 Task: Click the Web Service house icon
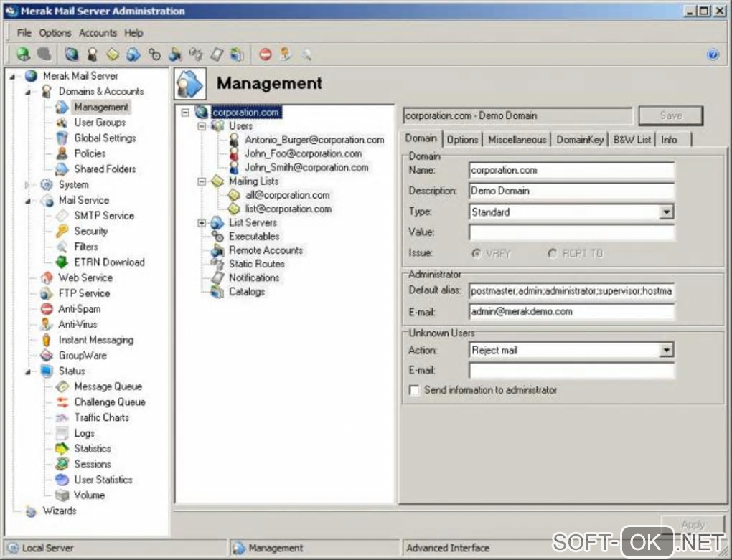(46, 278)
